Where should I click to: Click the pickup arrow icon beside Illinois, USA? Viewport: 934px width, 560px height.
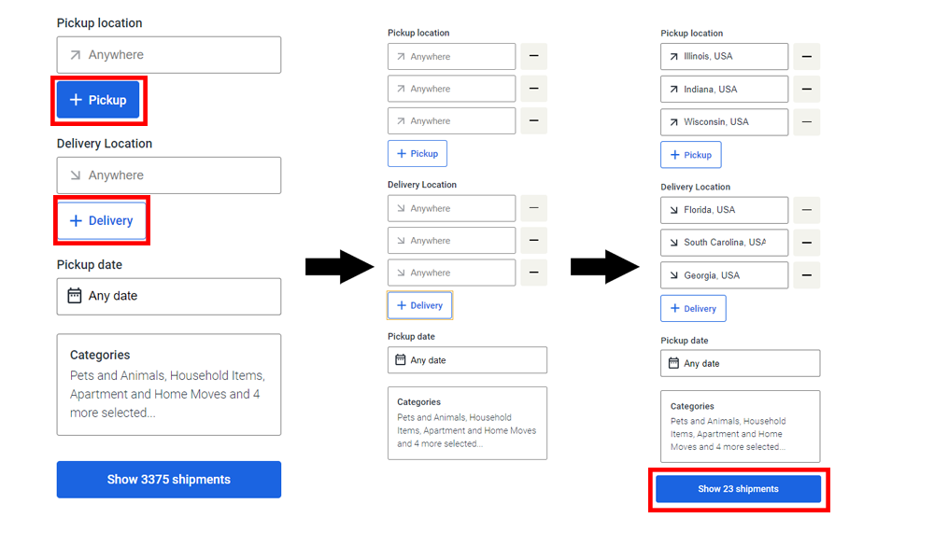[675, 56]
